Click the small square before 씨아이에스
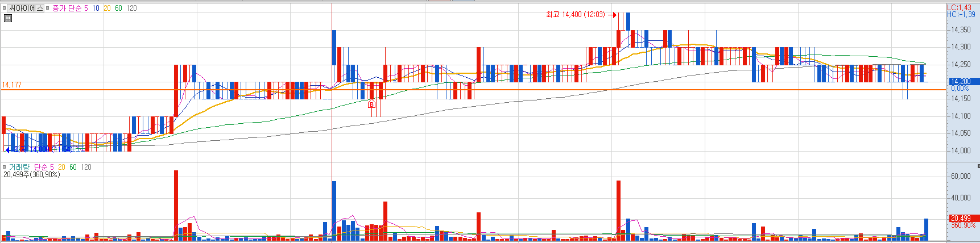Image resolution: width=980 pixels, height=243 pixels. (x=5, y=8)
